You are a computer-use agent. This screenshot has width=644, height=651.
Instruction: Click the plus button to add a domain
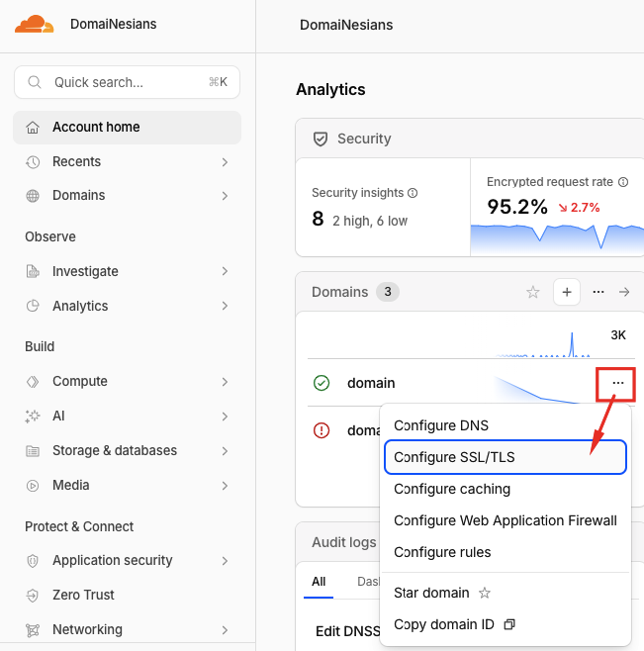[x=567, y=292]
